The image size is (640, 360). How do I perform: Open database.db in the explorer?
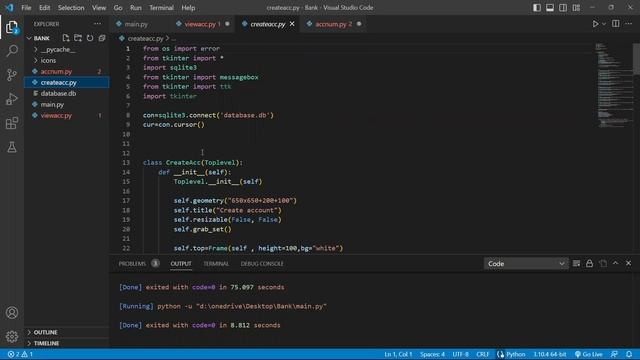58,93
